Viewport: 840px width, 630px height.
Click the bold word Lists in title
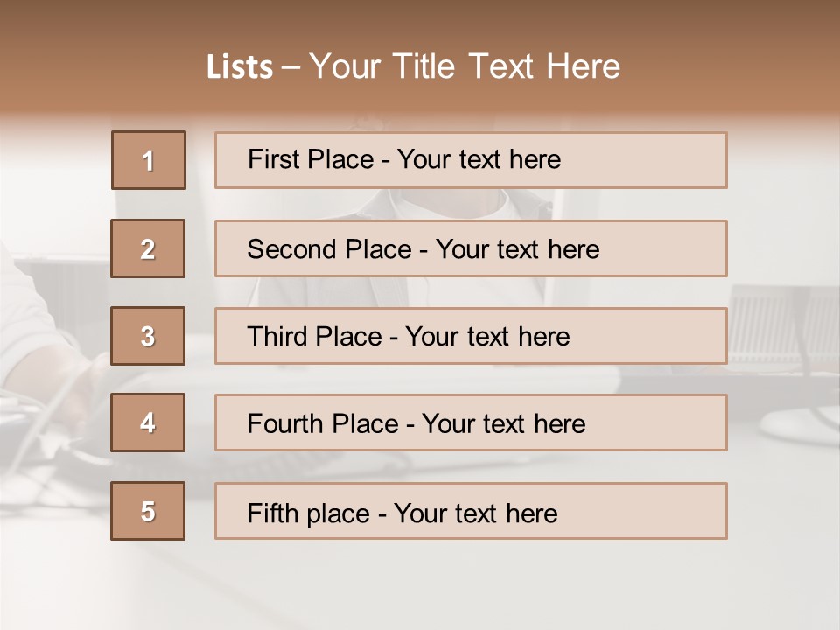[x=240, y=67]
